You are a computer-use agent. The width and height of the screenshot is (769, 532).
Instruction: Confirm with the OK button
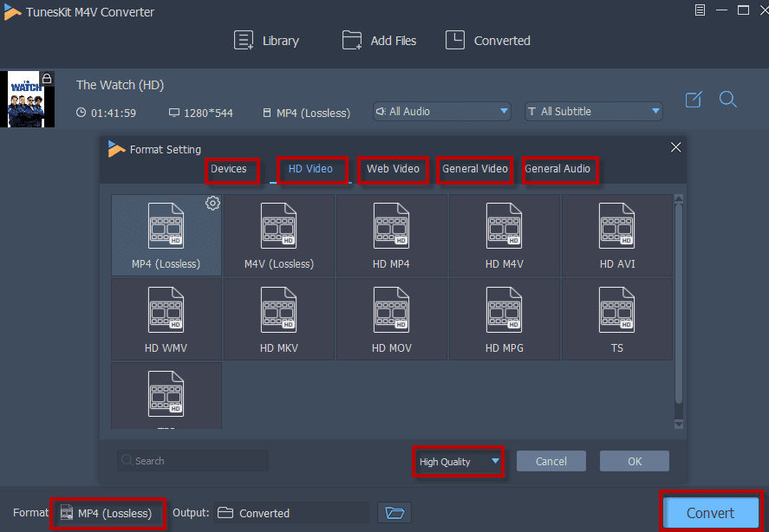point(635,462)
